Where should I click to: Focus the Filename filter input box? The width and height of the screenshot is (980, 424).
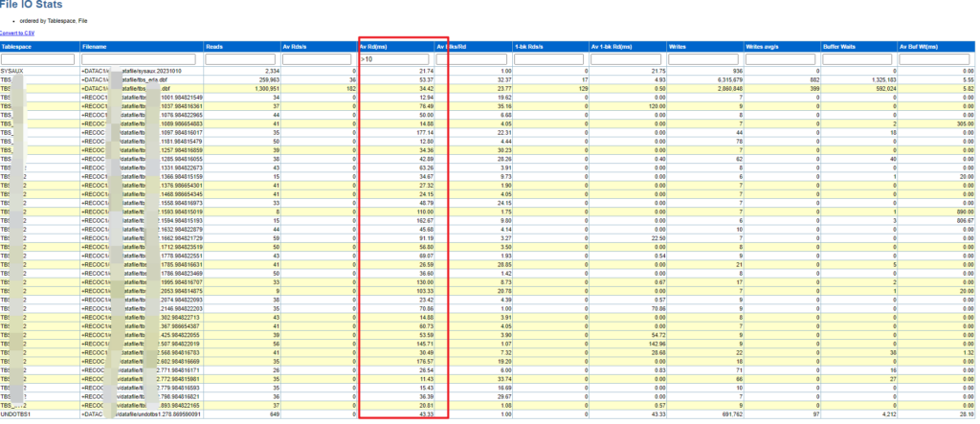[x=141, y=58]
